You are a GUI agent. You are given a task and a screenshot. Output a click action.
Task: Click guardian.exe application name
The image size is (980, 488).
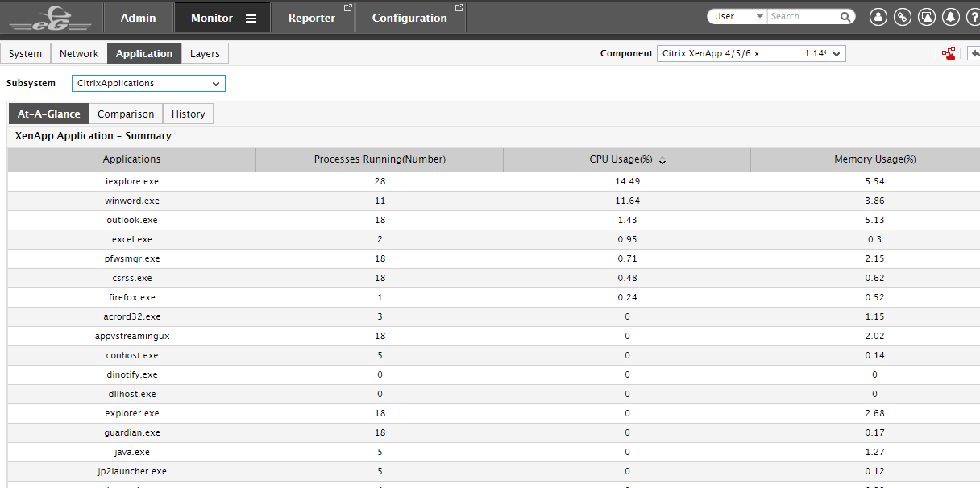[132, 432]
